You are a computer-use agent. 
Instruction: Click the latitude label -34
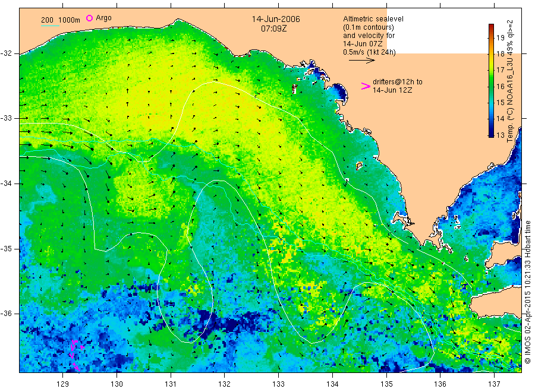click(x=6, y=184)
